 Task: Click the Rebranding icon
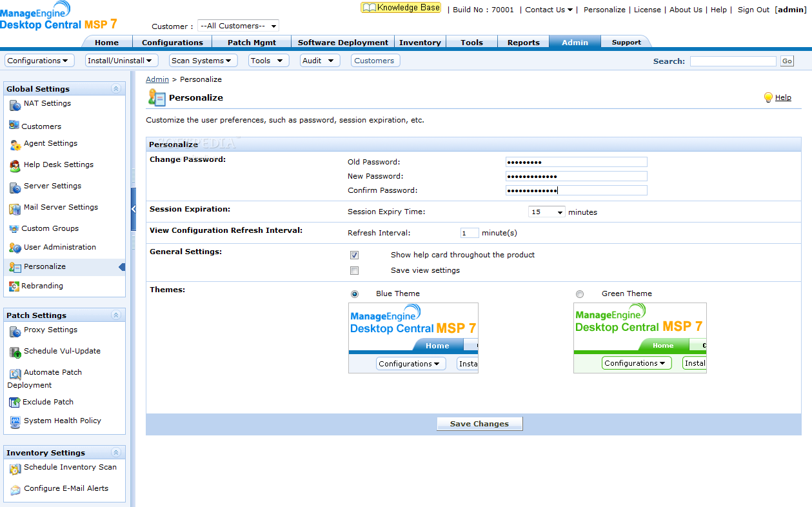click(14, 286)
